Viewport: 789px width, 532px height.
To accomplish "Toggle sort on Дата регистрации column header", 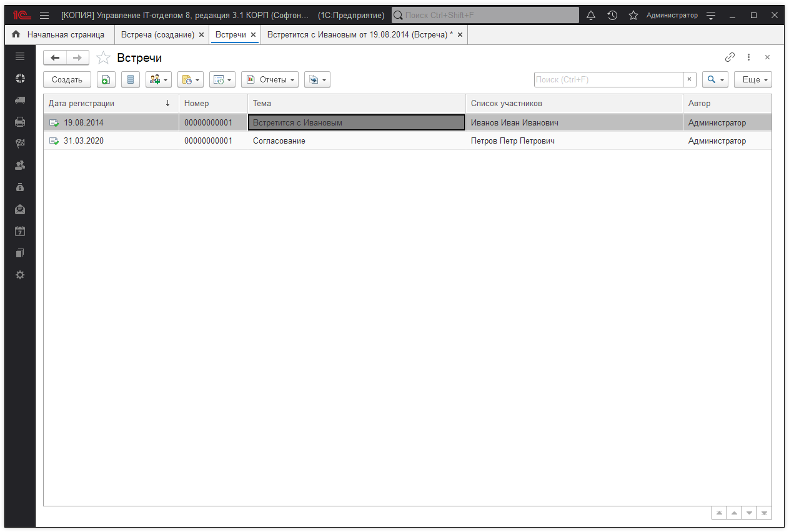I will click(110, 103).
